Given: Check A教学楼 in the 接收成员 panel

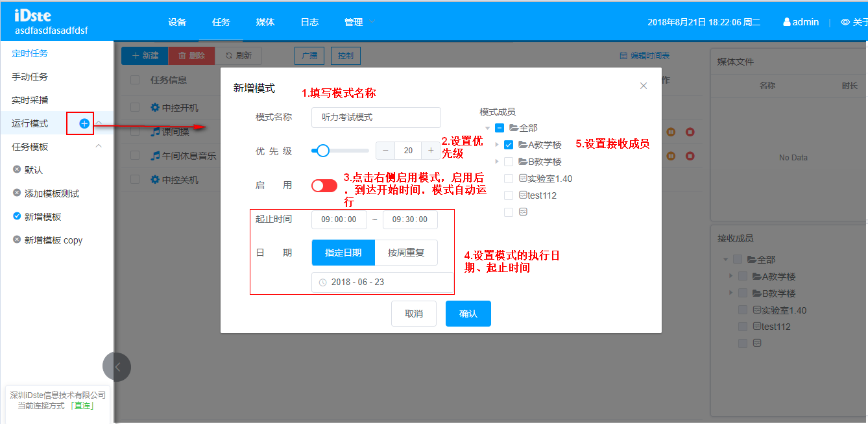Looking at the screenshot, I should coord(743,277).
